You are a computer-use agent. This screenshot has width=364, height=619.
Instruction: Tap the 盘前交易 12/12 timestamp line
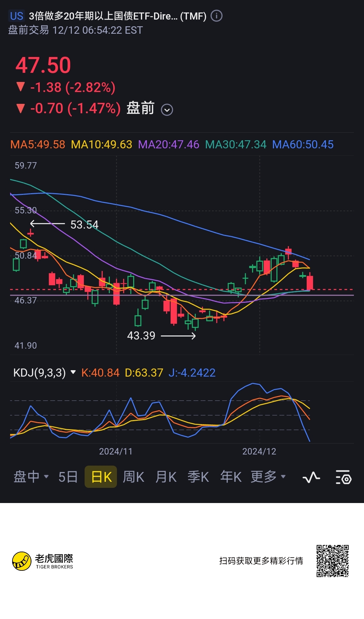(x=75, y=30)
